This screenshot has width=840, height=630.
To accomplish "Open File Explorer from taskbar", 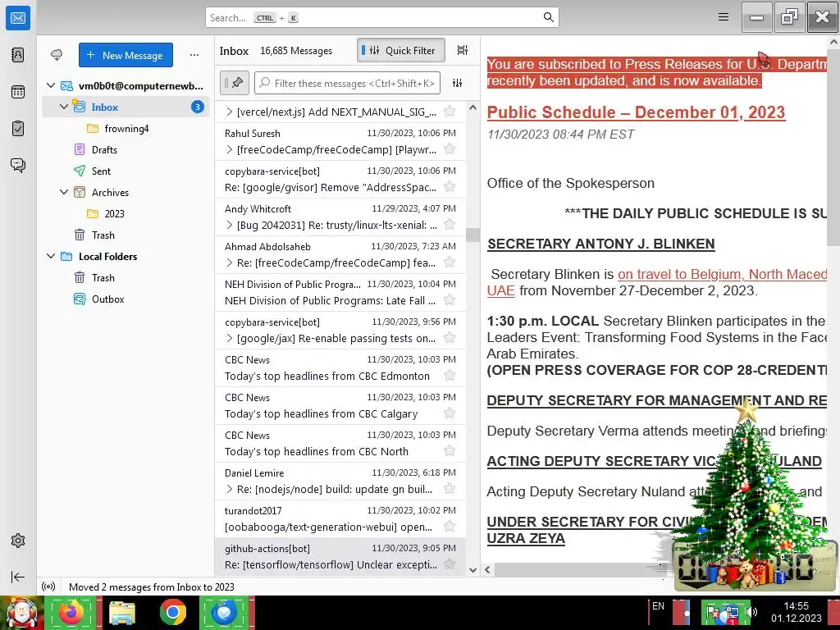I will [122, 612].
